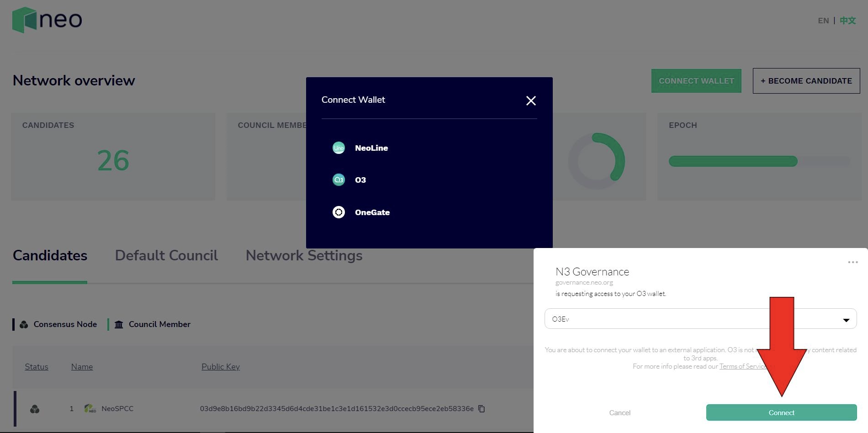This screenshot has height=433, width=868.
Task: Click Connect in the O3 wallet popup
Action: [x=781, y=412]
